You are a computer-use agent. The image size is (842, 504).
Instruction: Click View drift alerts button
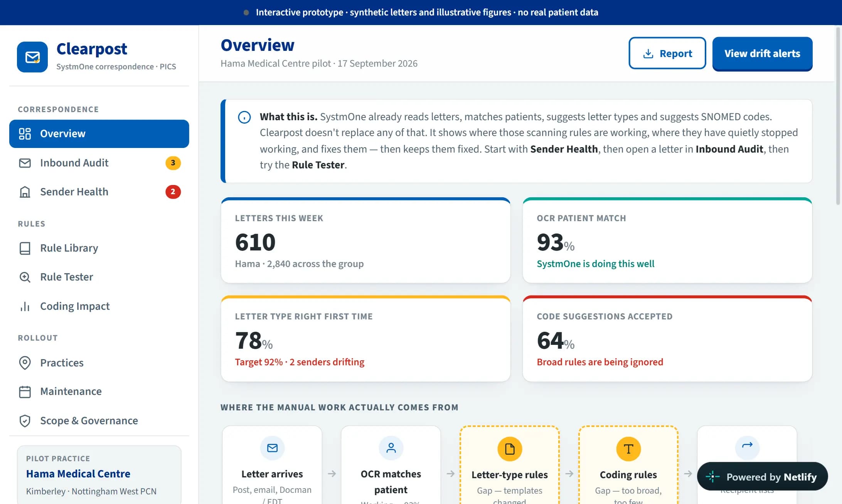tap(762, 54)
